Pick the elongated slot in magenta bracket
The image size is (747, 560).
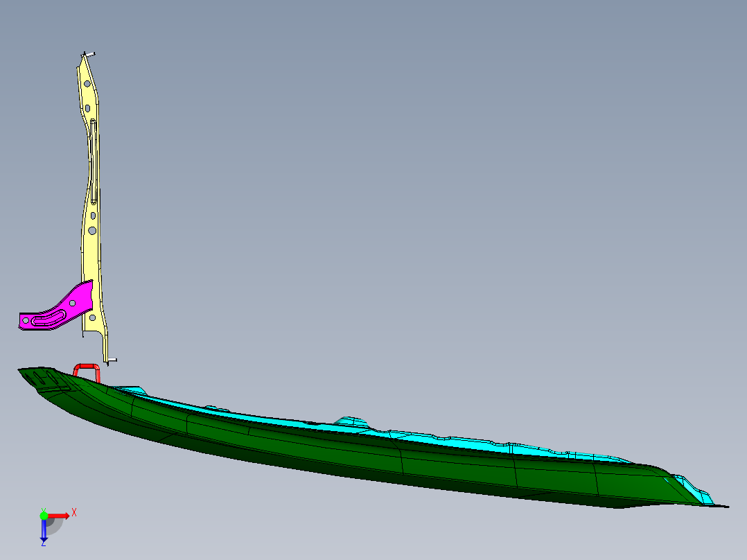[49, 318]
